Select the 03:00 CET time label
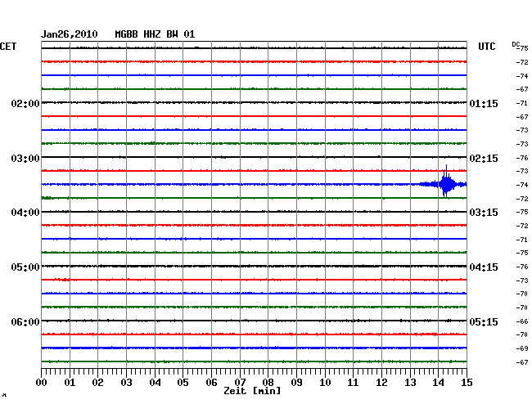Screen dimensions: 532x404 (x=25, y=159)
